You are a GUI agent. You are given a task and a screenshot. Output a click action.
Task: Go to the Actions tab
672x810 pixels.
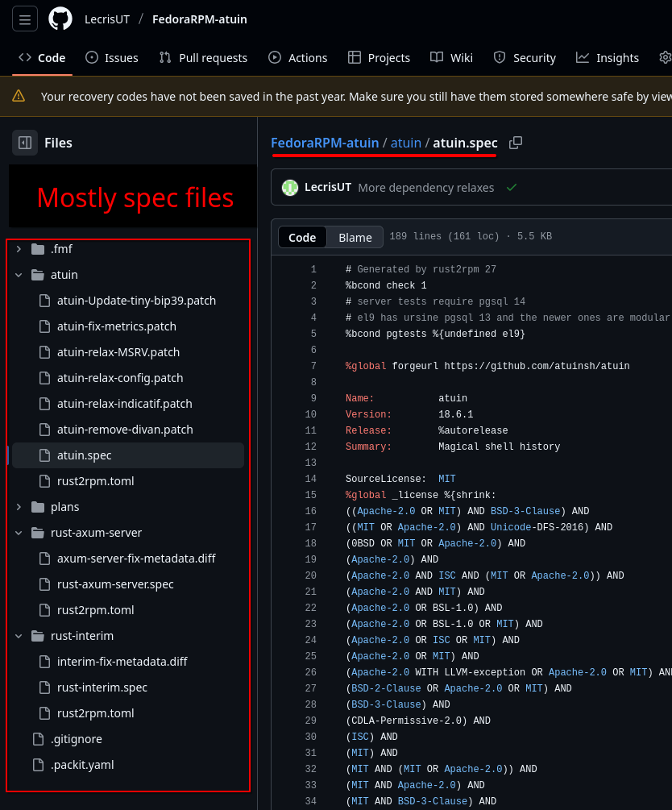(297, 58)
